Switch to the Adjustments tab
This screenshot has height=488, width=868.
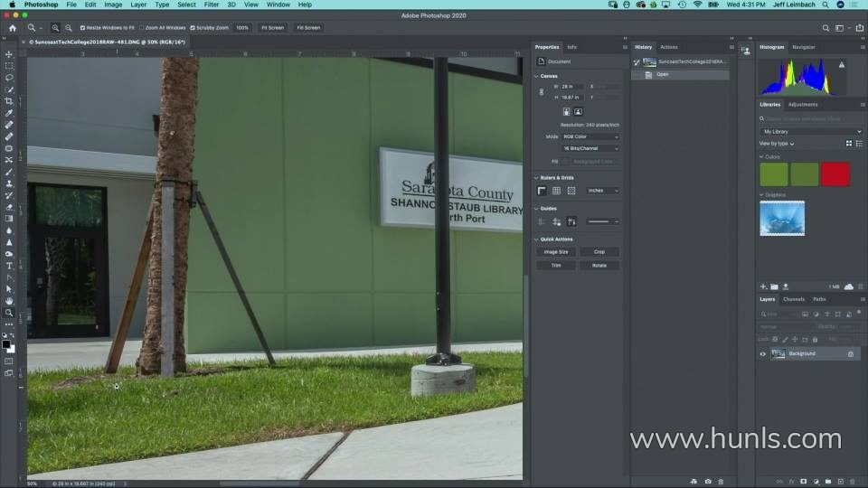pyautogui.click(x=803, y=104)
